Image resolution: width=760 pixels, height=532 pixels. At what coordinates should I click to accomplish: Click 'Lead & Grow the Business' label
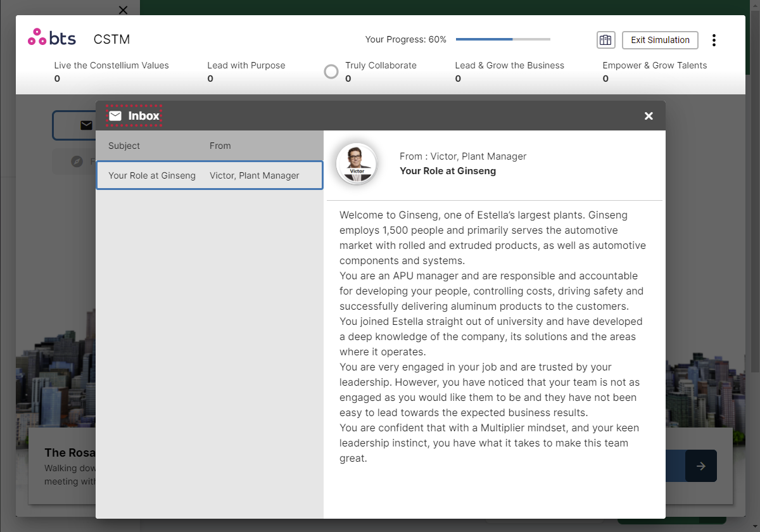pyautogui.click(x=510, y=65)
